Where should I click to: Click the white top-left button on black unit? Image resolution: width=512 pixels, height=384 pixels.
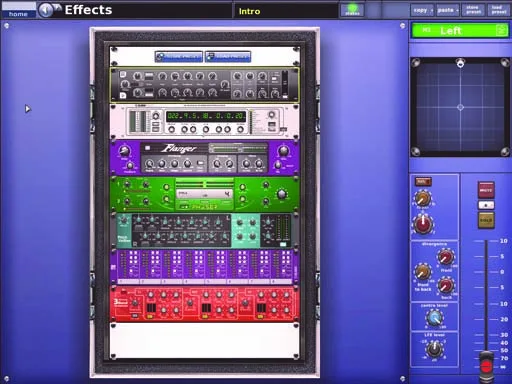coord(123,75)
